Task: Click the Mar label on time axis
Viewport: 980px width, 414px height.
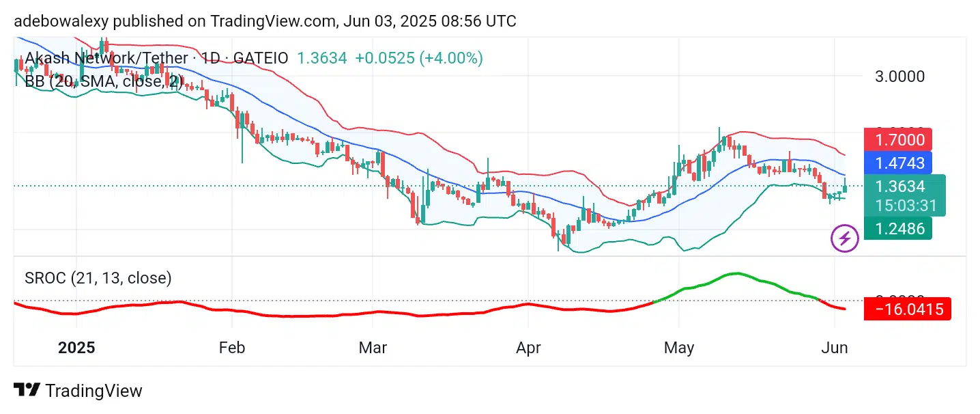Action: pyautogui.click(x=373, y=348)
